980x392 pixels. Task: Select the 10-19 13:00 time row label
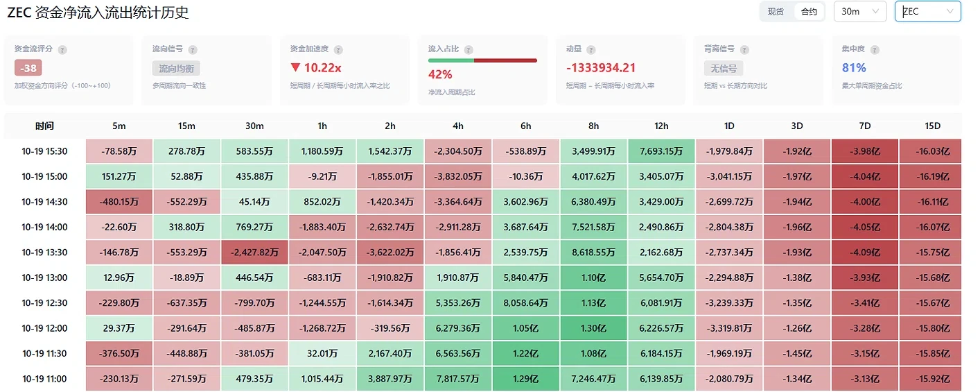(x=44, y=278)
